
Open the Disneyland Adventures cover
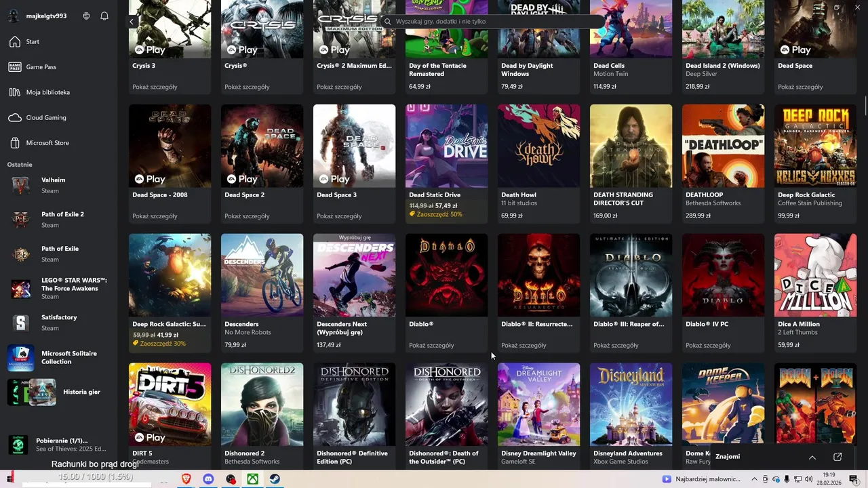[x=631, y=404]
